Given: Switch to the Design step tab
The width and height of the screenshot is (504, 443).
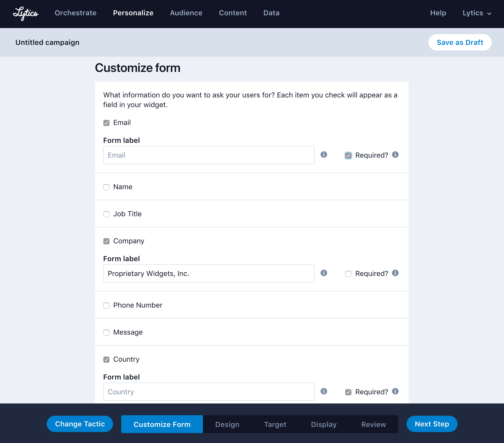Looking at the screenshot, I should coord(227,424).
